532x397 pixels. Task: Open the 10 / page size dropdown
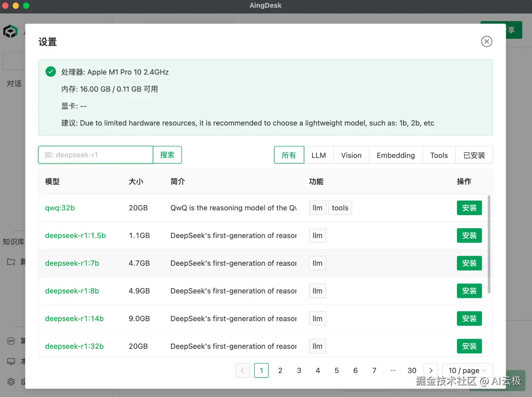[468, 371]
